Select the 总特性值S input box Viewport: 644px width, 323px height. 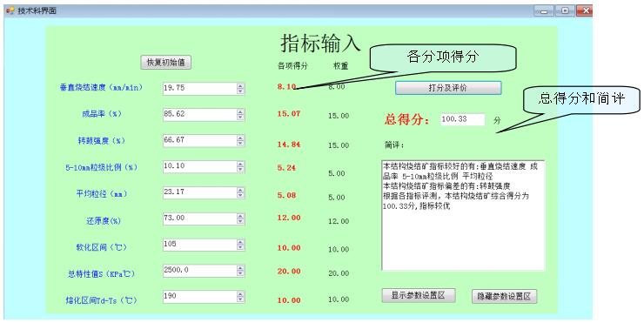tap(199, 271)
